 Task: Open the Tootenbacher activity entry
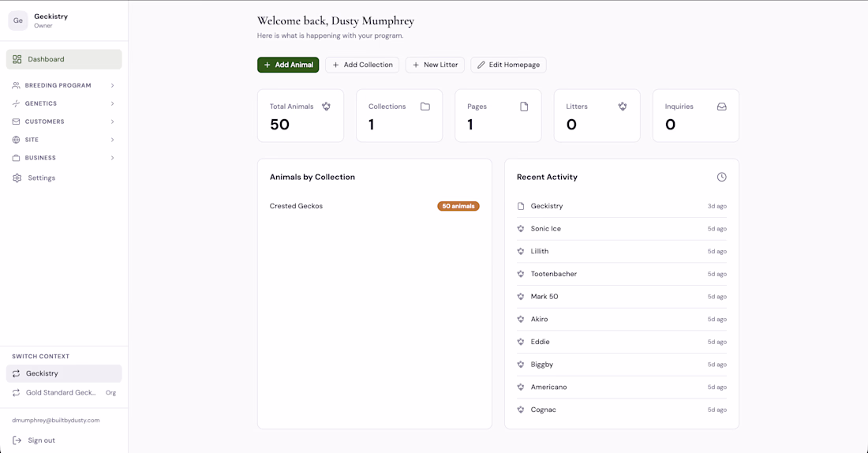[x=622, y=274]
